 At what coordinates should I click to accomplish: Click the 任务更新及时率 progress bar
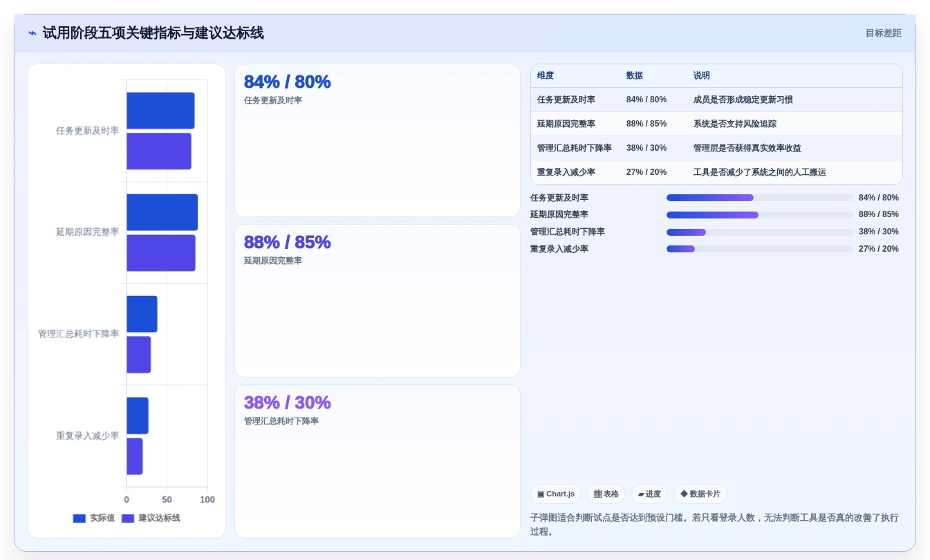(x=759, y=198)
